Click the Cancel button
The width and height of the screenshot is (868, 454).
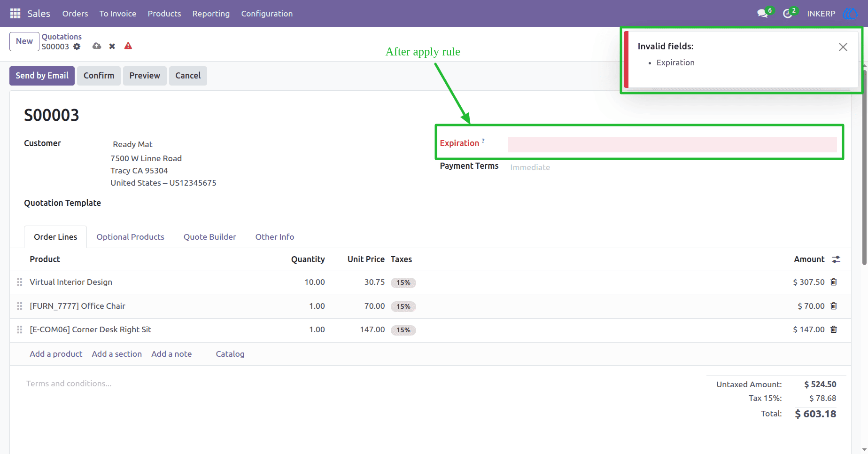click(188, 76)
